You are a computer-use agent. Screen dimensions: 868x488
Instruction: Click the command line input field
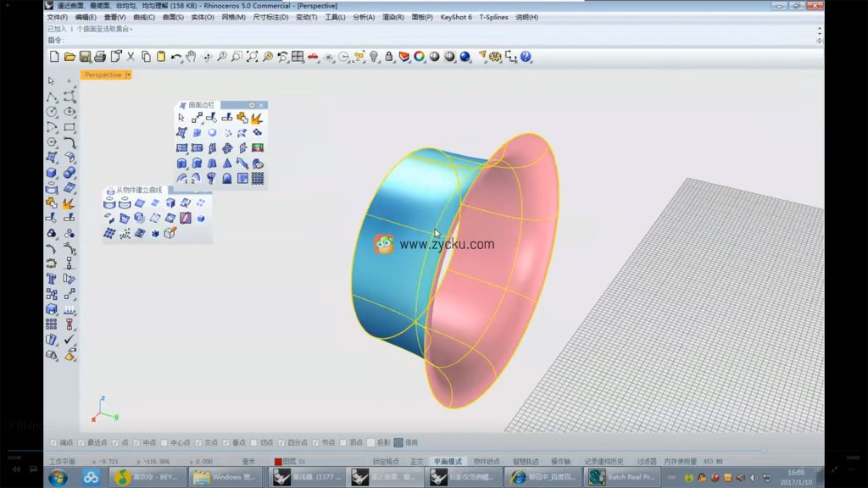(424, 39)
